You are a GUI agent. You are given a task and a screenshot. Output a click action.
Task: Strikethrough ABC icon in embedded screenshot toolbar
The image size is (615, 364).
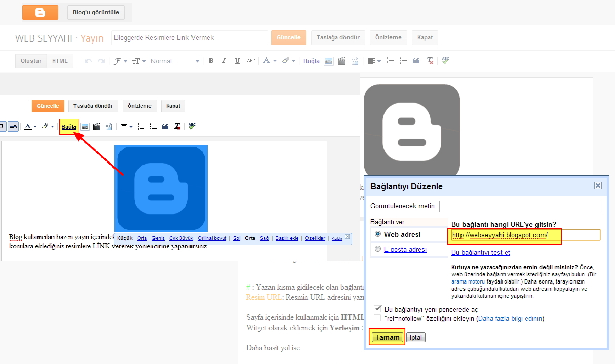click(13, 126)
